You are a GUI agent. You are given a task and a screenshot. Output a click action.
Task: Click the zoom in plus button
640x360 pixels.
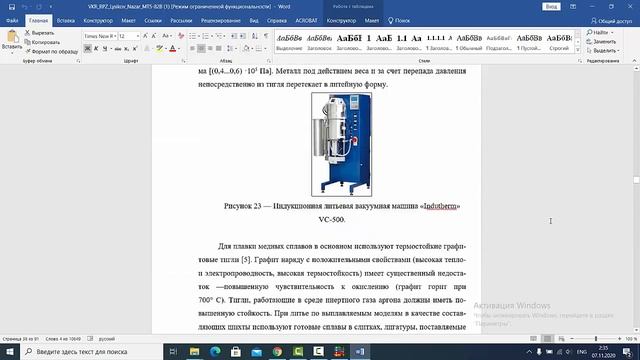coord(620,339)
